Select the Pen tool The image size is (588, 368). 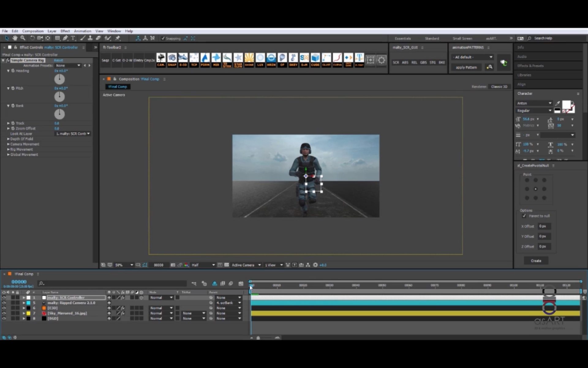pyautogui.click(x=65, y=38)
